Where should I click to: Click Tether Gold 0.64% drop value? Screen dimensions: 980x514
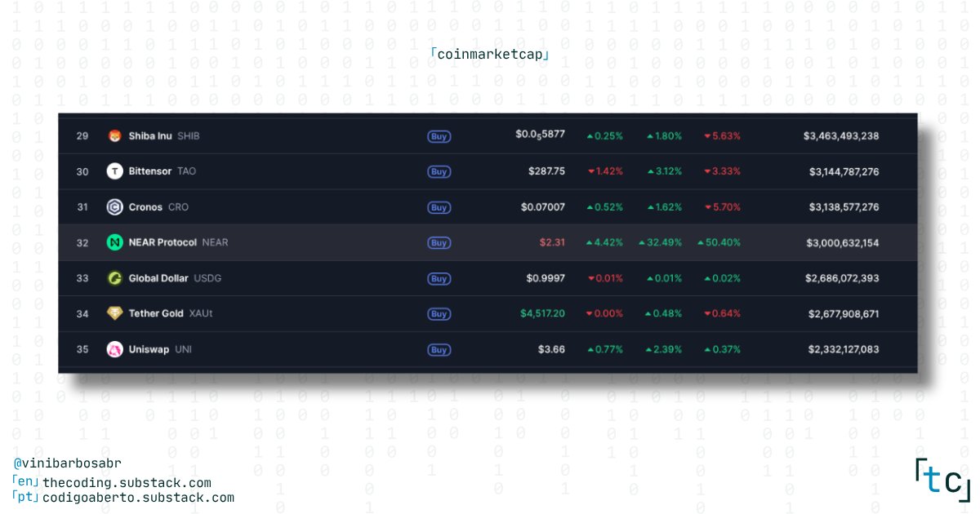point(723,313)
